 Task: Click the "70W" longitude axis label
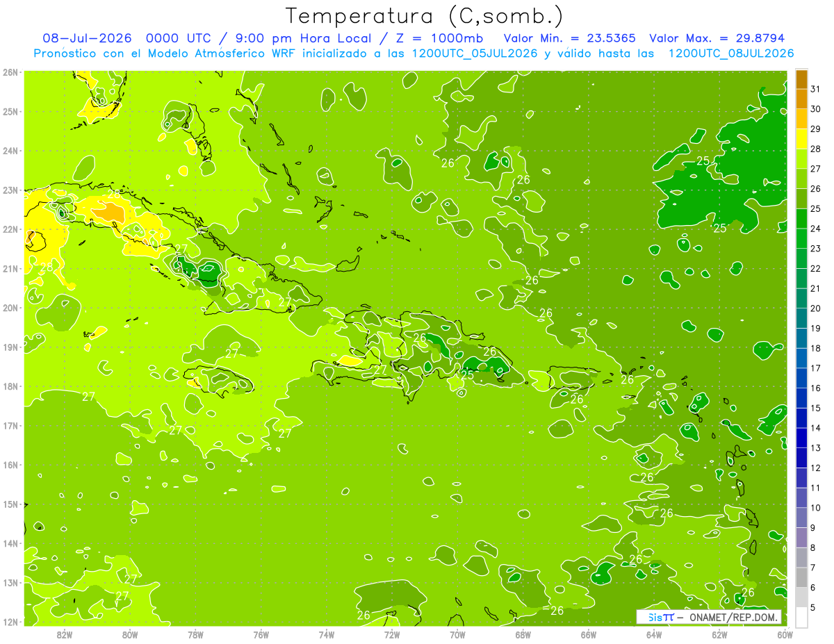(x=457, y=634)
